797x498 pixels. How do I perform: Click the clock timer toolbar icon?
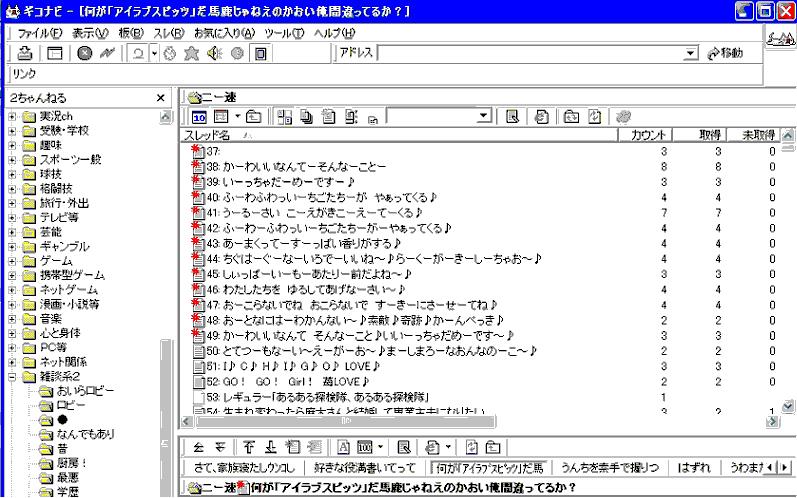coord(170,53)
